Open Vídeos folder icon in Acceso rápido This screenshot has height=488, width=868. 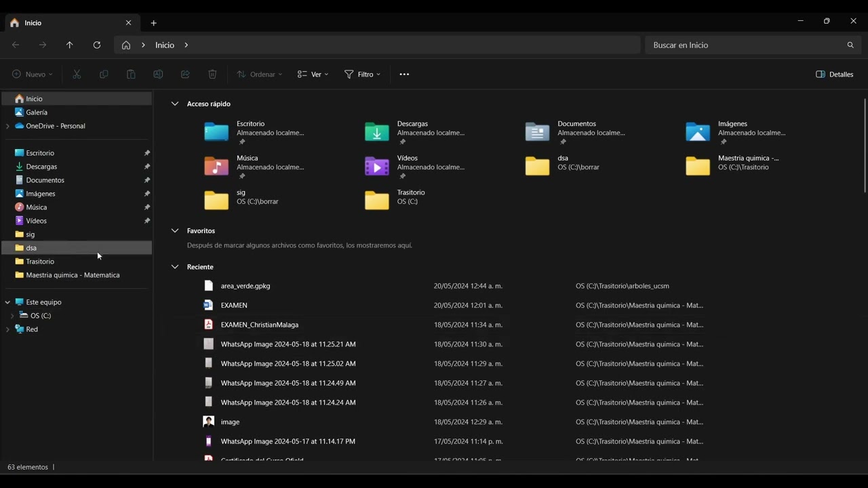pyautogui.click(x=377, y=166)
